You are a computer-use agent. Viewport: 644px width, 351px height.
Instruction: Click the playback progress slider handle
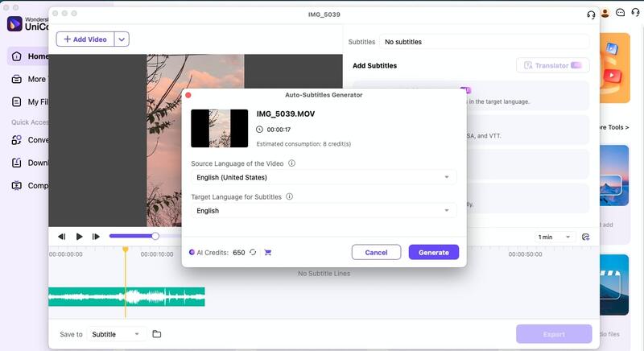click(x=155, y=236)
